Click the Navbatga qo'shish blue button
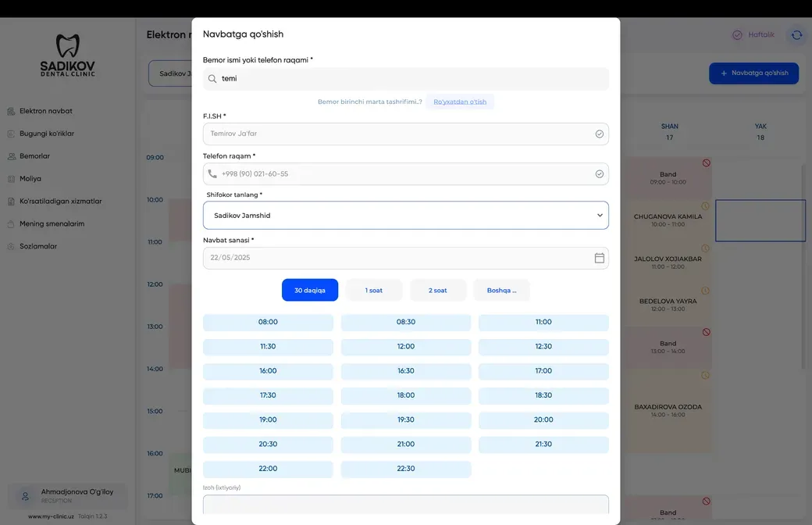 753,73
